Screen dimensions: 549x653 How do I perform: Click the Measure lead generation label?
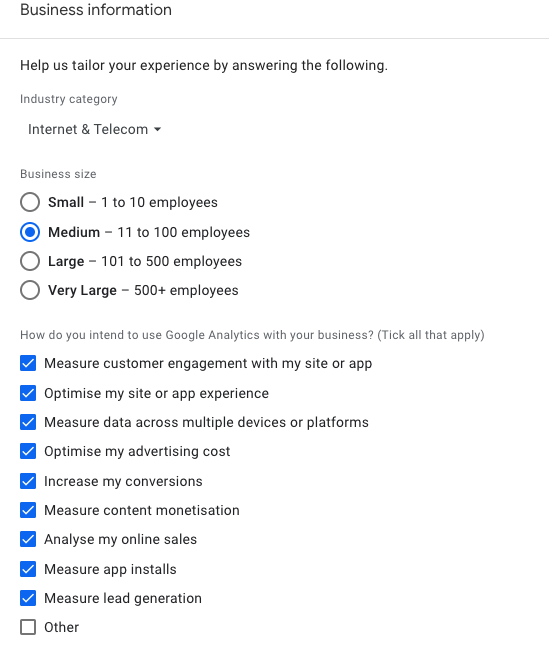click(x=123, y=598)
